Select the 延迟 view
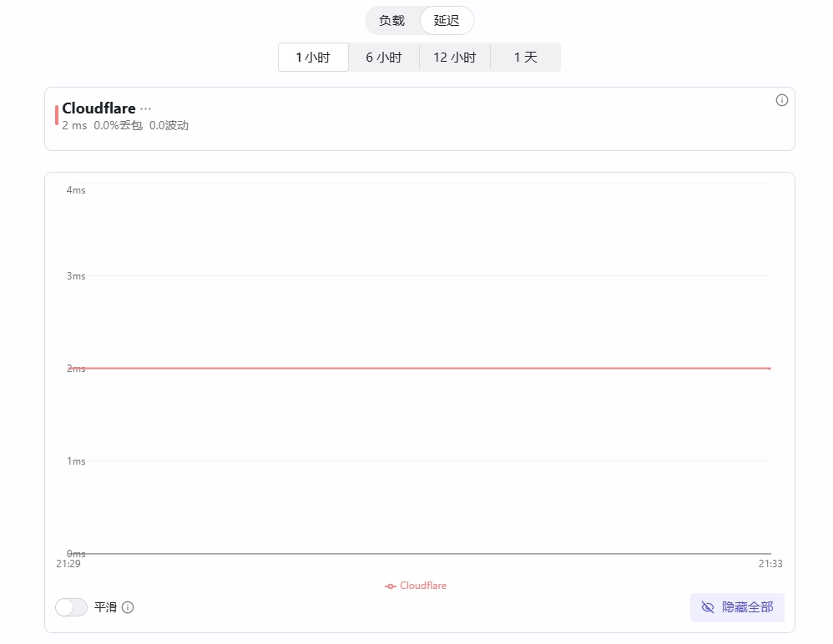The height and width of the screenshot is (644, 833). coord(446,20)
